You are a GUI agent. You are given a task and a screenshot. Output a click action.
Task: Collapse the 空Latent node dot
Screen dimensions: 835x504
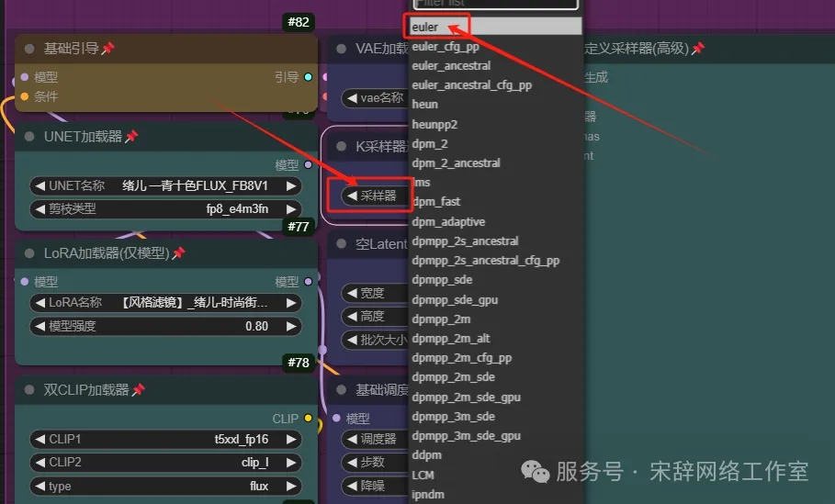(x=342, y=244)
